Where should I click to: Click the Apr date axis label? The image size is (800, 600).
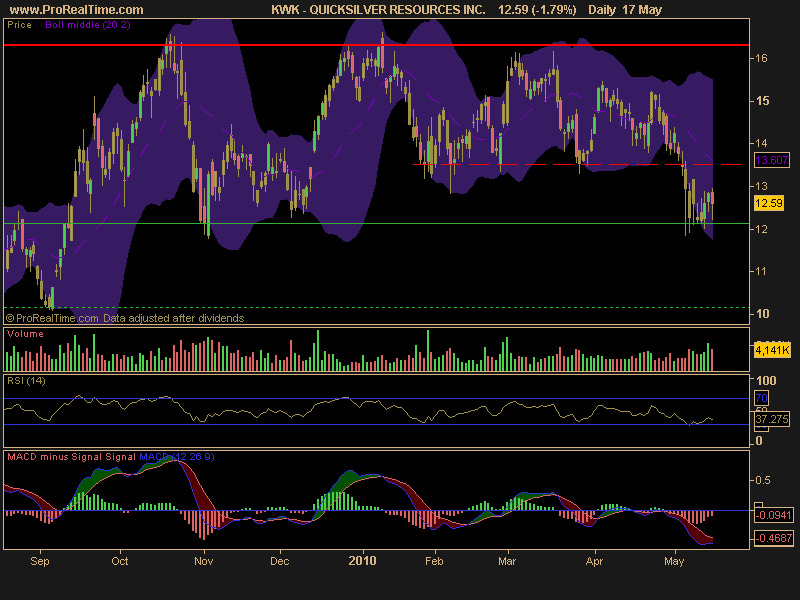coord(594,561)
